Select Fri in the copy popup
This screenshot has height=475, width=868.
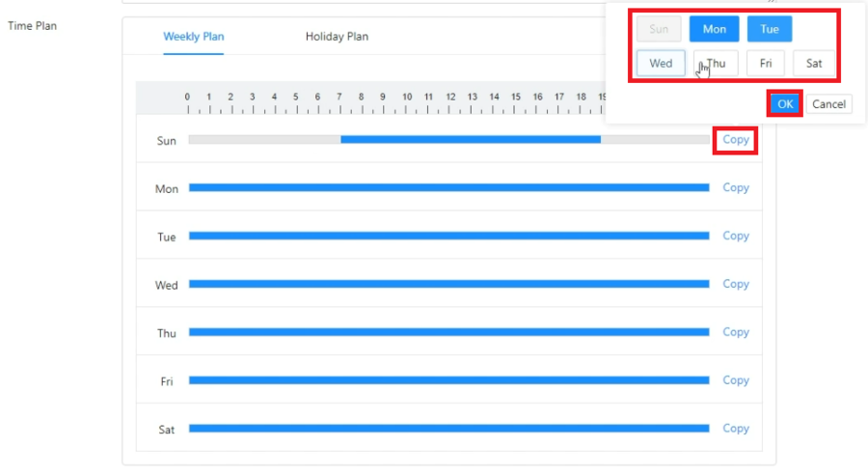pyautogui.click(x=766, y=63)
